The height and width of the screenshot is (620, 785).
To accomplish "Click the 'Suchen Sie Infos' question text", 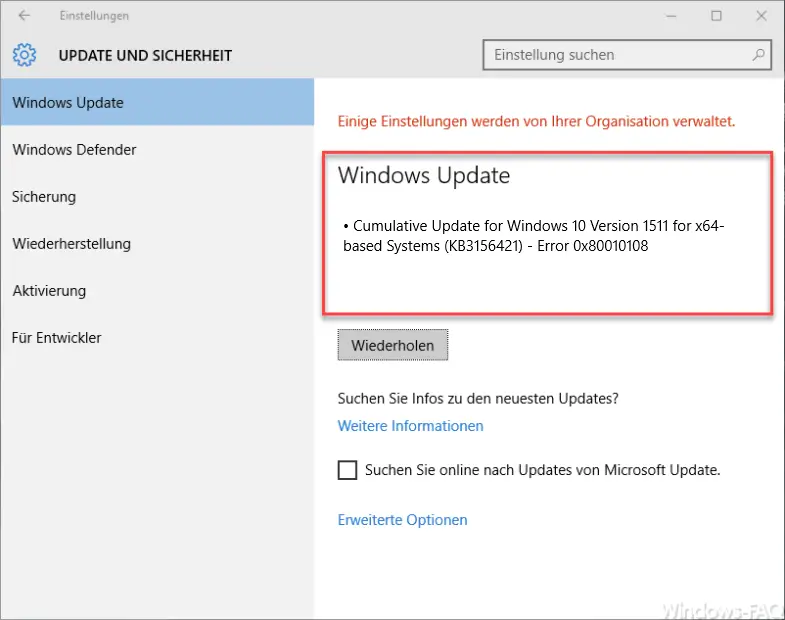I will 478,399.
